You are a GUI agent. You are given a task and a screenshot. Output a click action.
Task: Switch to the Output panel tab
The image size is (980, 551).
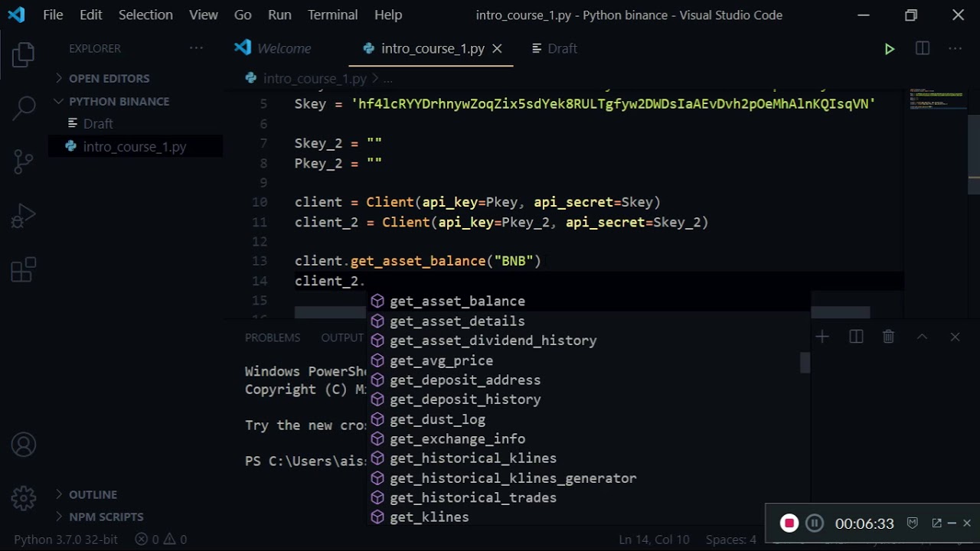tap(342, 337)
